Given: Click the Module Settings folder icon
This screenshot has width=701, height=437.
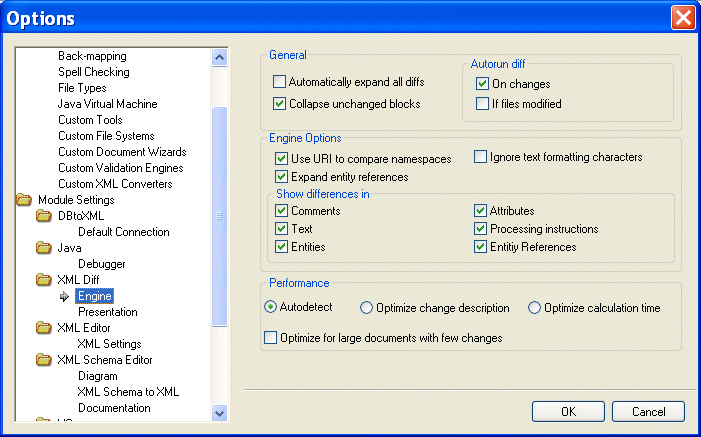Looking at the screenshot, I should tap(24, 200).
